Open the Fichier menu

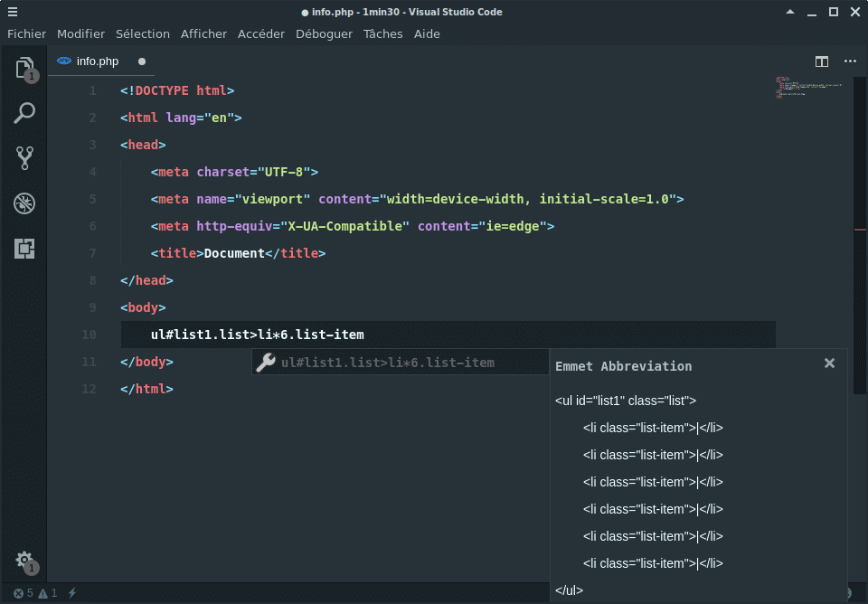coord(26,33)
